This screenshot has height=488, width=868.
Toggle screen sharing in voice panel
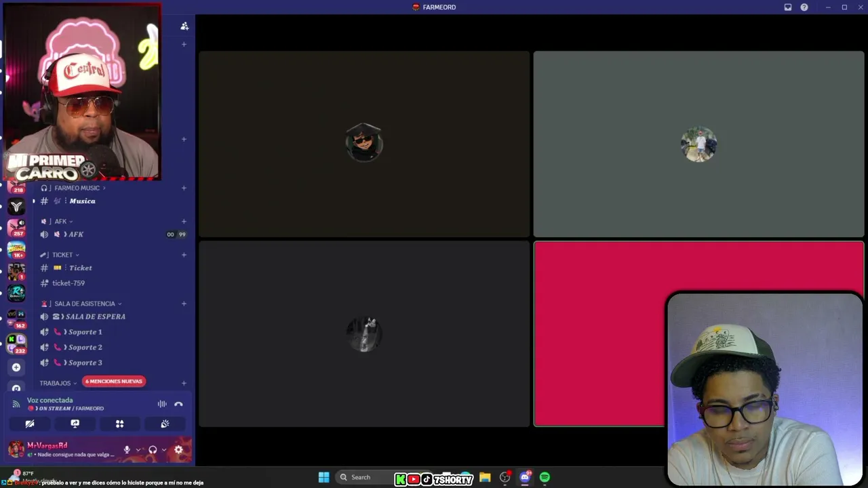[x=75, y=424]
